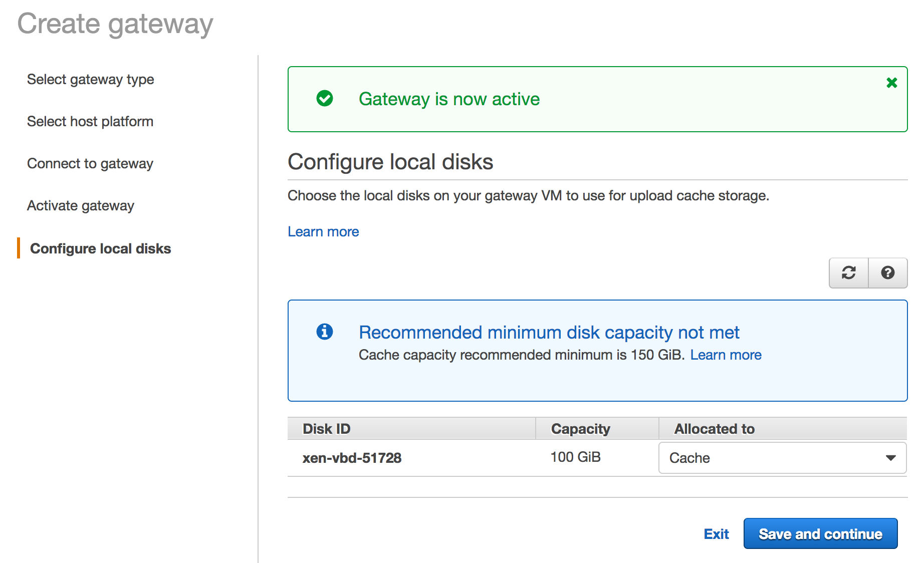The image size is (924, 563).
Task: Click the blue info circle icon
Action: pyautogui.click(x=325, y=332)
